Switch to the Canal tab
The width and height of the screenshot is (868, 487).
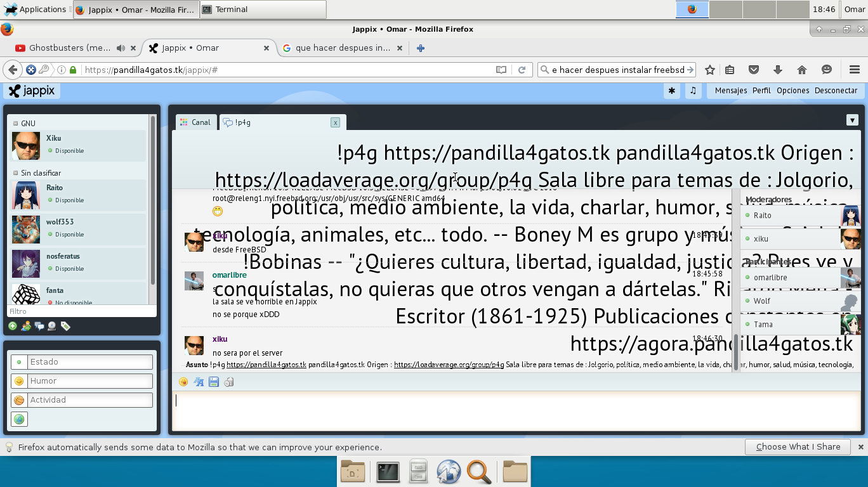tap(195, 122)
